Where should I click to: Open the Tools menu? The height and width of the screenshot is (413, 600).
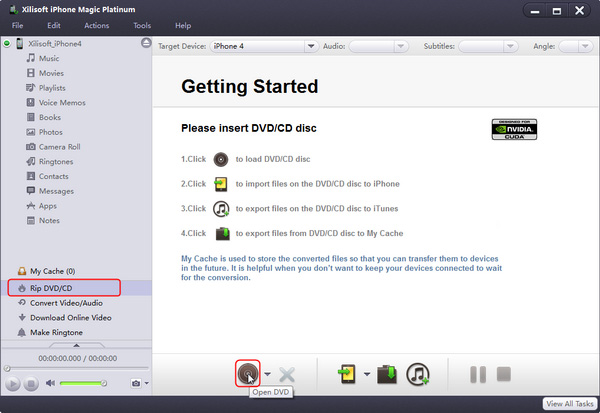click(x=142, y=25)
